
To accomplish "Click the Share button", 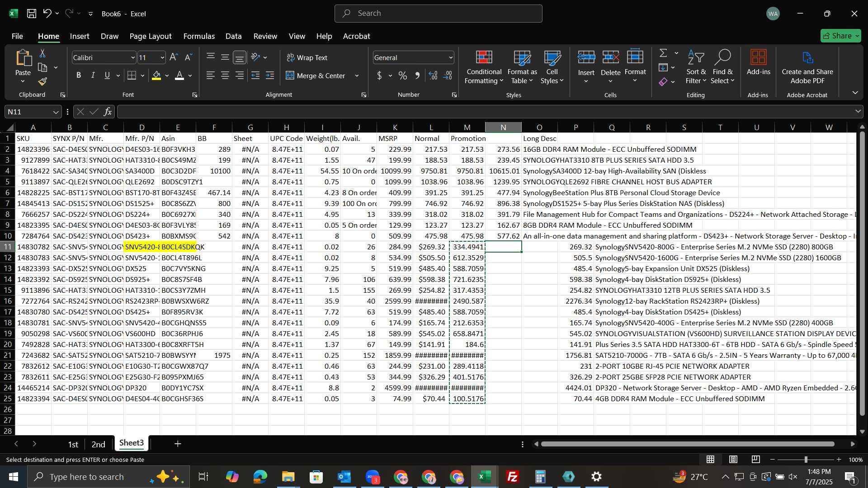I will point(840,36).
